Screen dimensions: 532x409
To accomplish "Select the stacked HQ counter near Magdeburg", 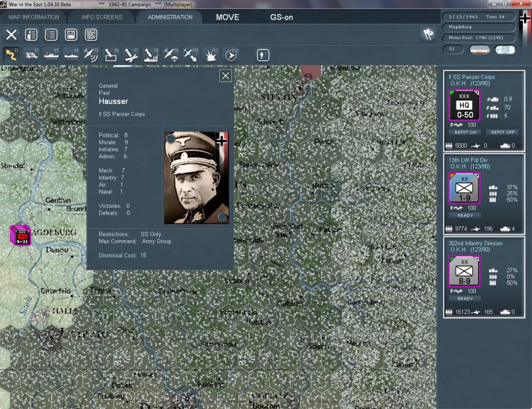I will coord(21,235).
